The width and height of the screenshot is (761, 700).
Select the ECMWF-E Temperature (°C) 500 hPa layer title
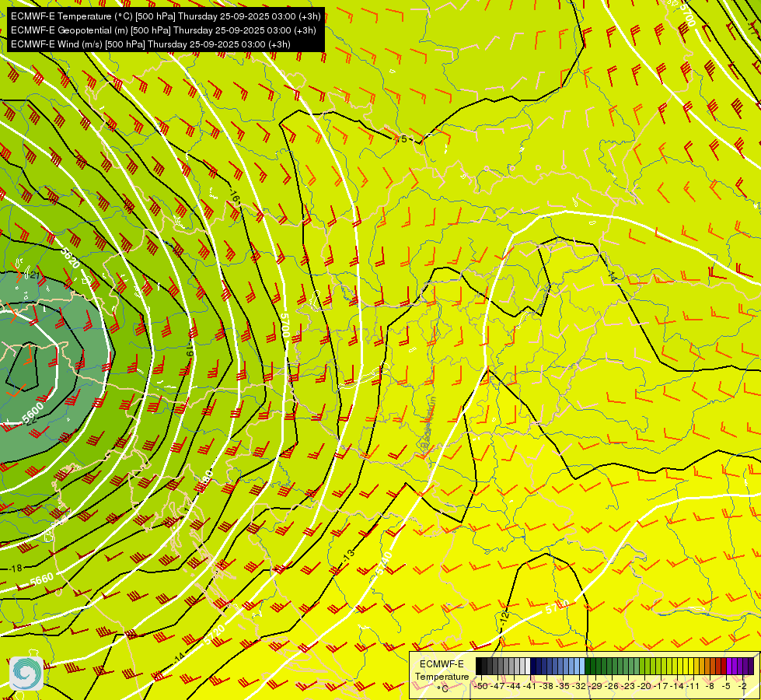coord(166,16)
